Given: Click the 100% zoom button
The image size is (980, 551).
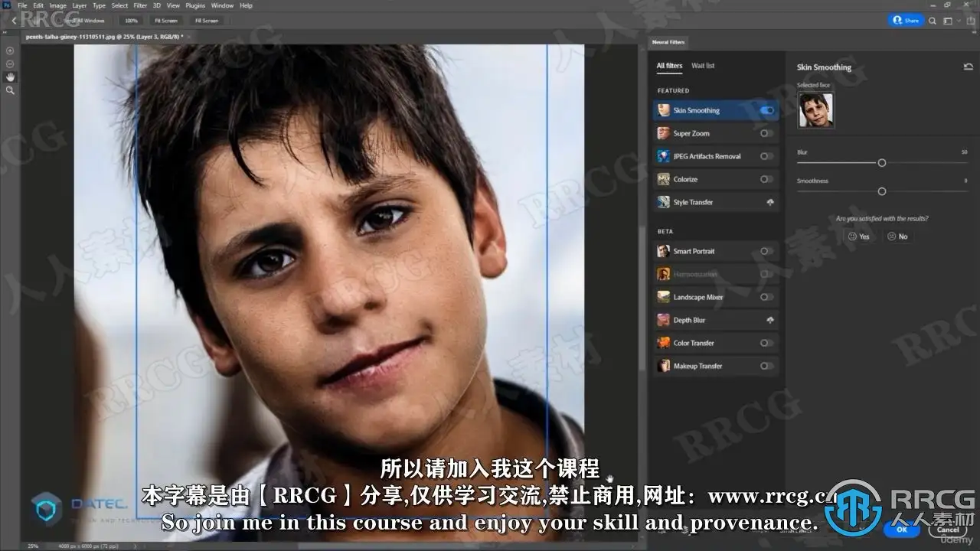Looking at the screenshot, I should point(131,21).
